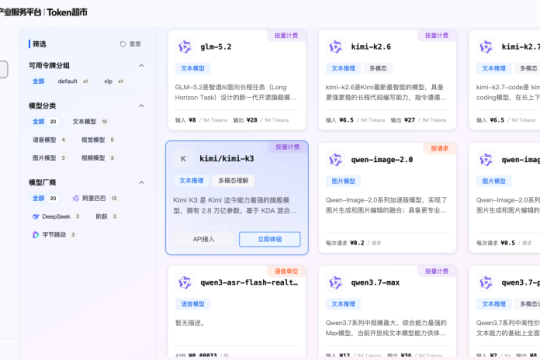Image resolution: width=540 pixels, height=360 pixels.
Task: Click the kimi-k2.6 card description text
Action: (x=386, y=93)
